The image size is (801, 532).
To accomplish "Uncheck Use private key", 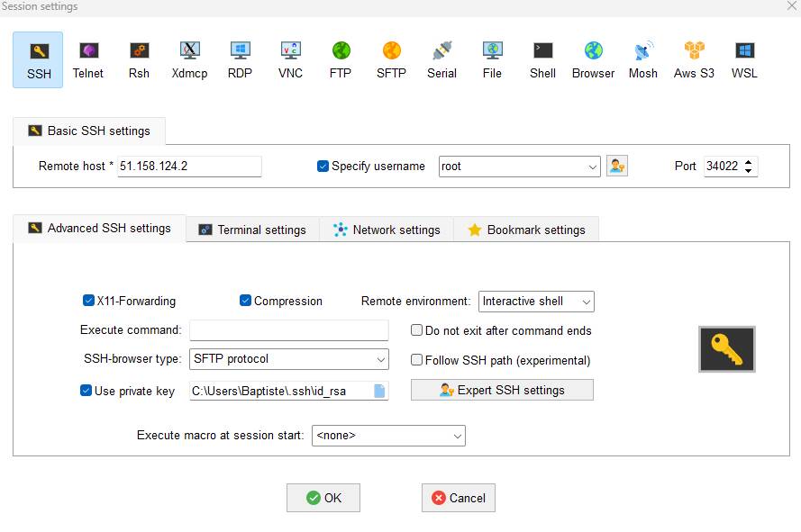I will (x=86, y=391).
